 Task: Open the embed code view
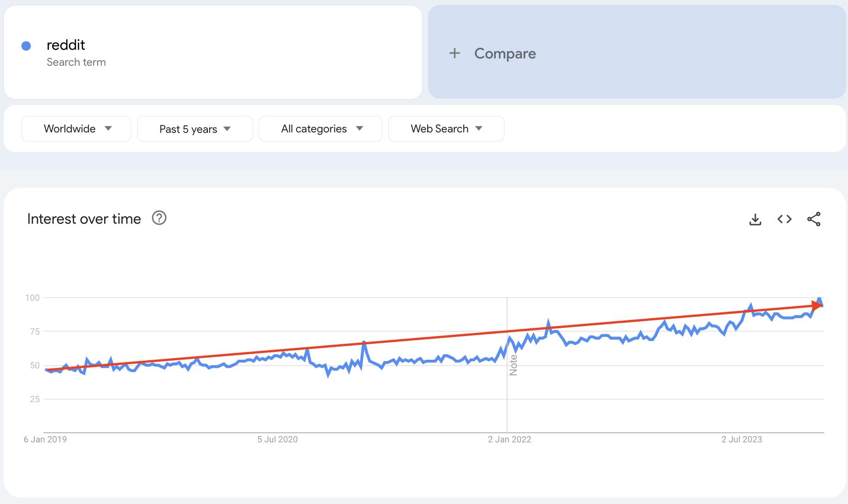click(x=784, y=219)
